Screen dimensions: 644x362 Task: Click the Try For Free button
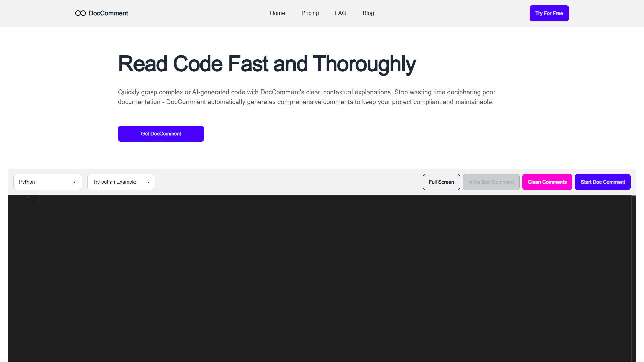[549, 13]
